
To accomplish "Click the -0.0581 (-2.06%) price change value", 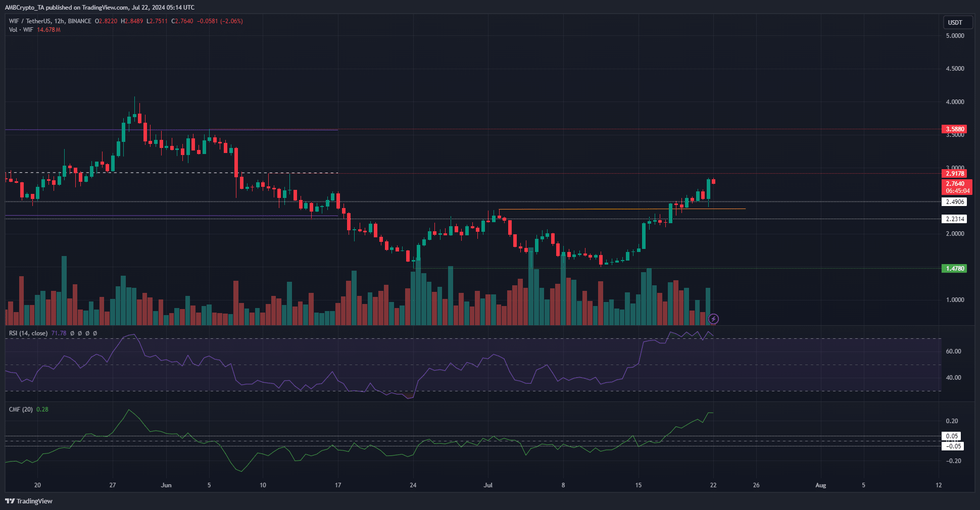I will [220, 21].
